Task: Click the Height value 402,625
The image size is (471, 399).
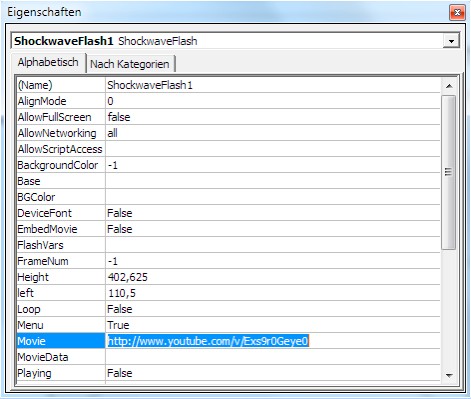Action: pos(273,277)
